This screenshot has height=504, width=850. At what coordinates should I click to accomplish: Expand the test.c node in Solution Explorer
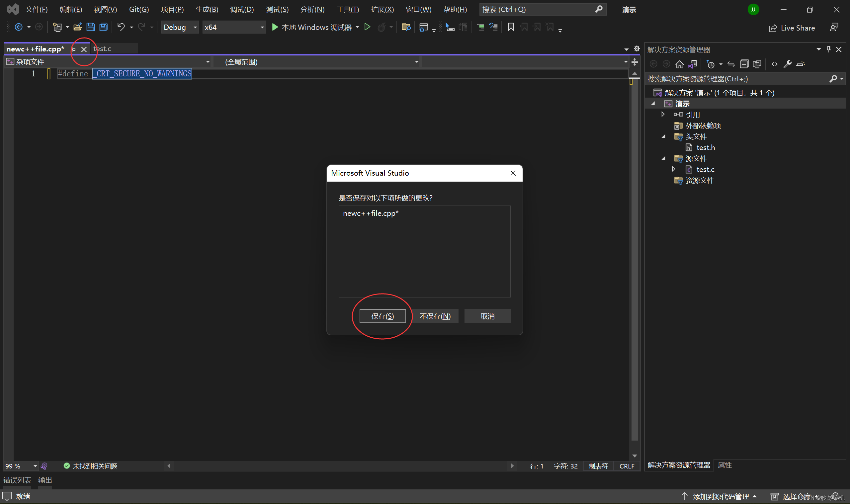(x=674, y=169)
